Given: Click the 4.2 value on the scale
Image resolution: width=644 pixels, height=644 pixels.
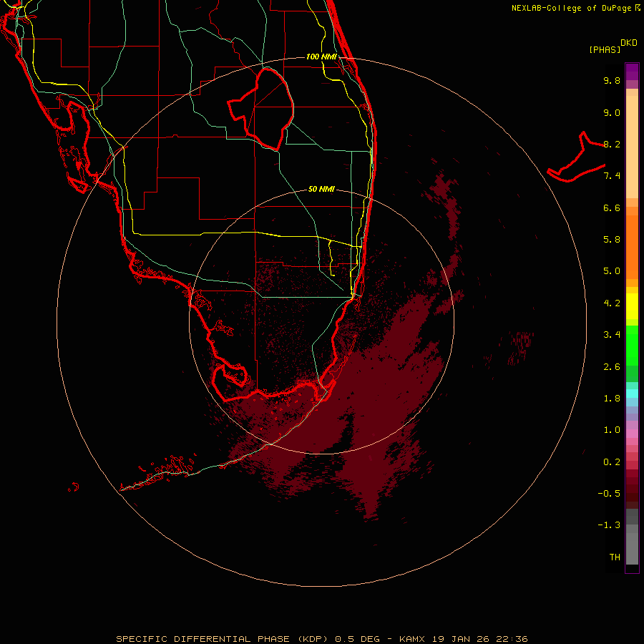Looking at the screenshot, I should point(612,303).
